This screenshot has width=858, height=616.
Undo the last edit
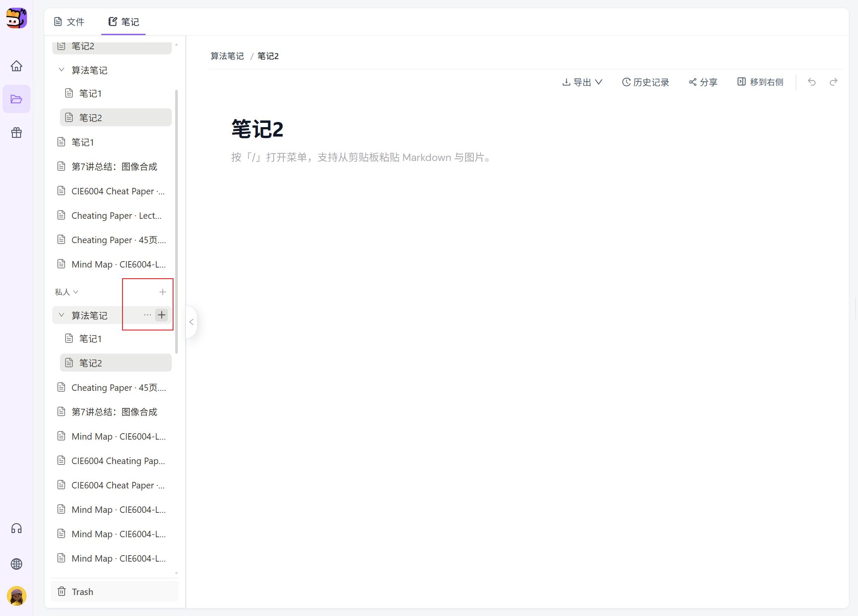click(812, 82)
